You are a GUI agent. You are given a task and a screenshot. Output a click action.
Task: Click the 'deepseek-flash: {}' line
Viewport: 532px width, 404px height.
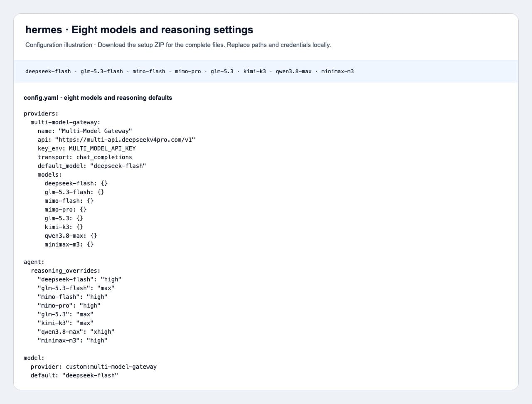[76, 183]
